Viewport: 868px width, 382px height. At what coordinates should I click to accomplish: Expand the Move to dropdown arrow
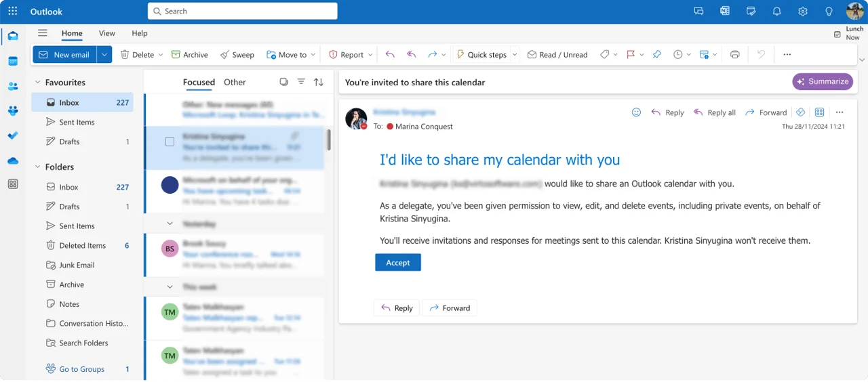click(313, 55)
